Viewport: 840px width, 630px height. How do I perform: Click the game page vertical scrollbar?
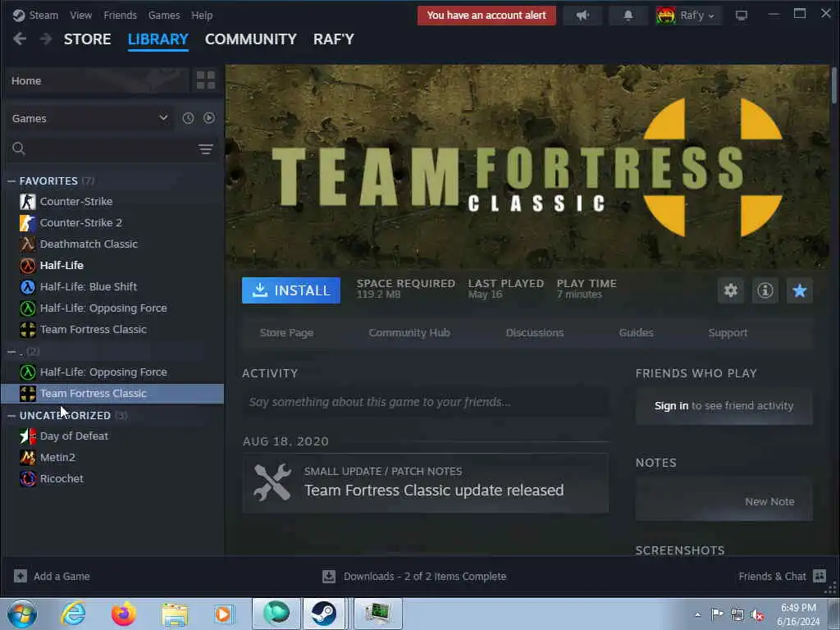(834, 85)
